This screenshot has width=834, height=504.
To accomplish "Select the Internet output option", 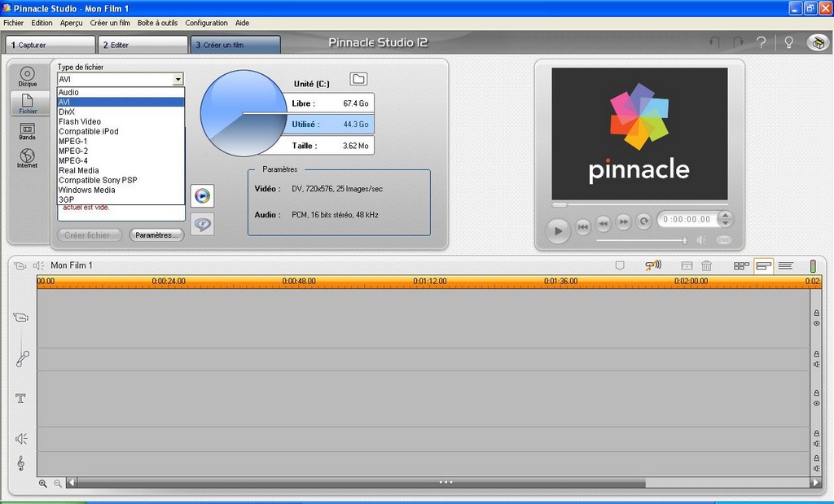I will (x=27, y=158).
